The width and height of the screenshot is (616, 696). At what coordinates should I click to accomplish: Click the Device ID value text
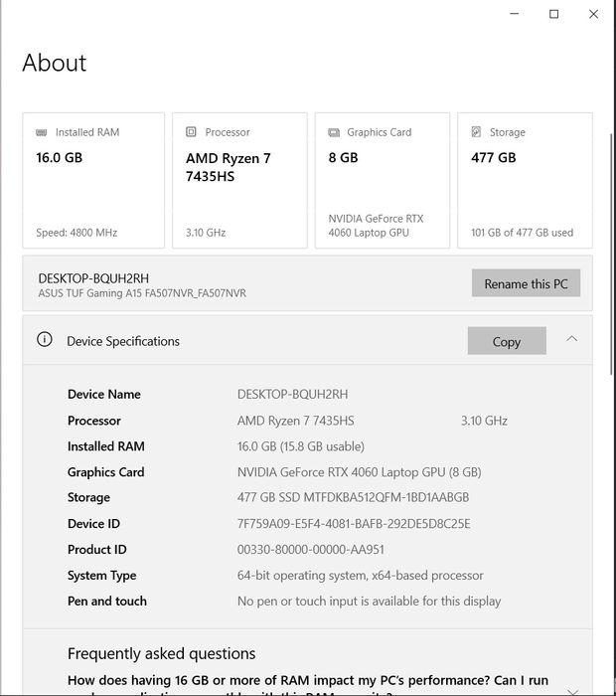coord(354,524)
